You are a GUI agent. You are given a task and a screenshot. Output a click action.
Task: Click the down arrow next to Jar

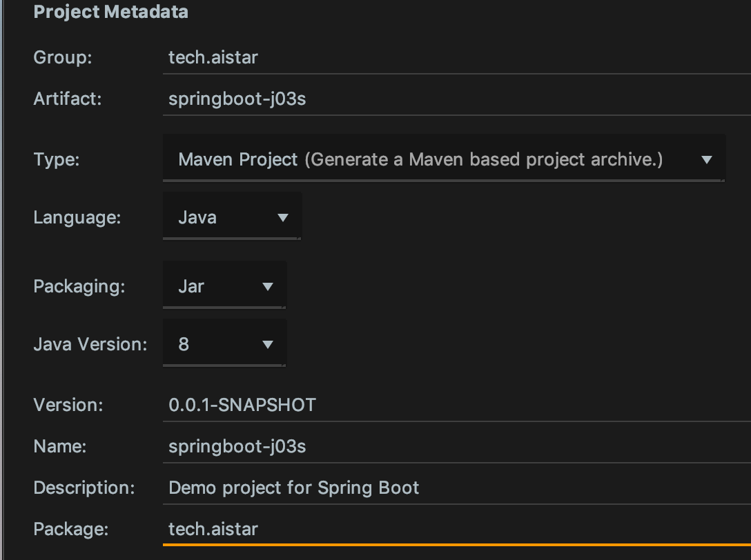(x=268, y=287)
